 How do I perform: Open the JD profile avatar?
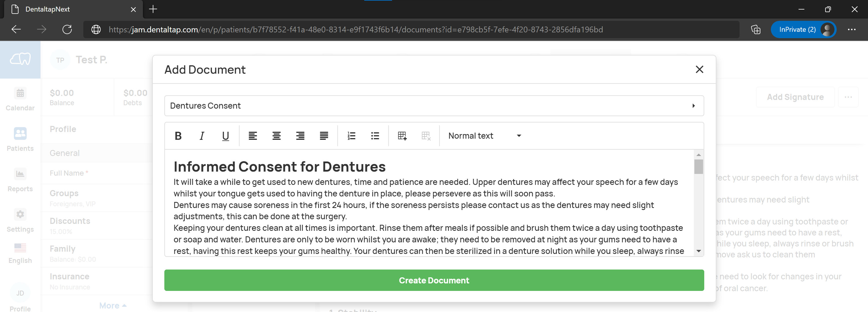click(20, 293)
